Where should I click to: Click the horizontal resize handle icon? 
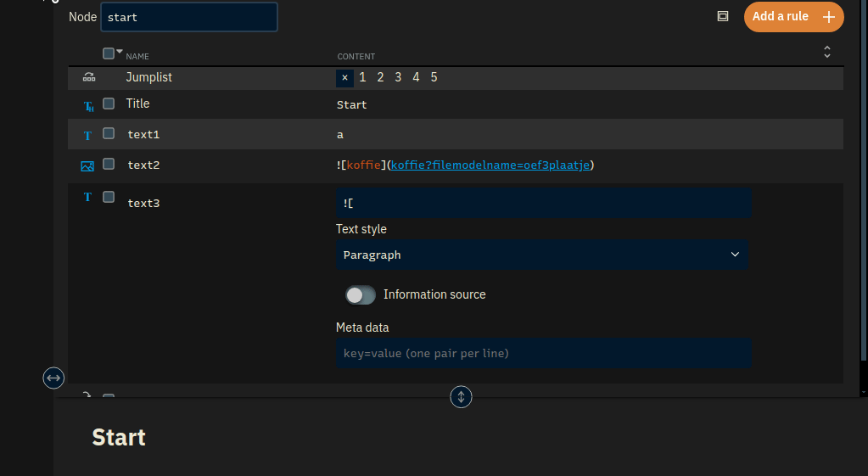coord(53,378)
